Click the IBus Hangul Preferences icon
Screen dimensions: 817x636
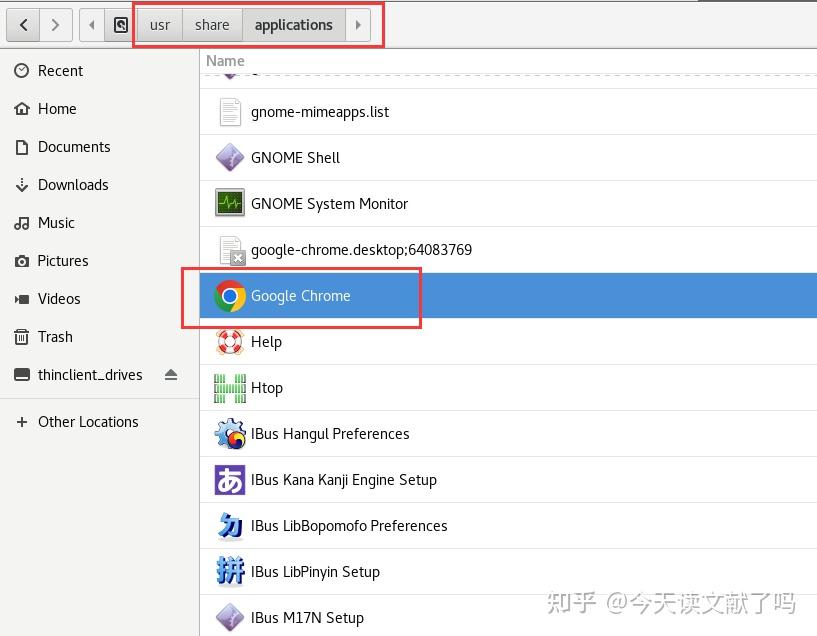pyautogui.click(x=229, y=434)
